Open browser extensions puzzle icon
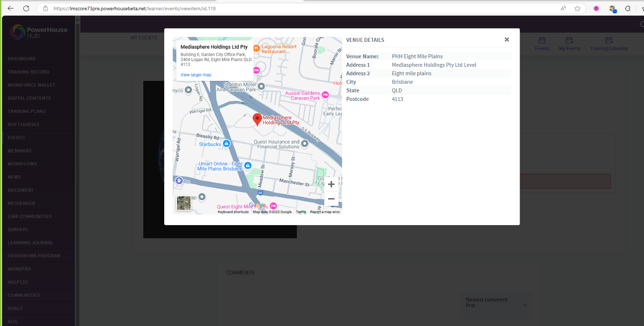The width and height of the screenshot is (644, 326). click(x=627, y=8)
